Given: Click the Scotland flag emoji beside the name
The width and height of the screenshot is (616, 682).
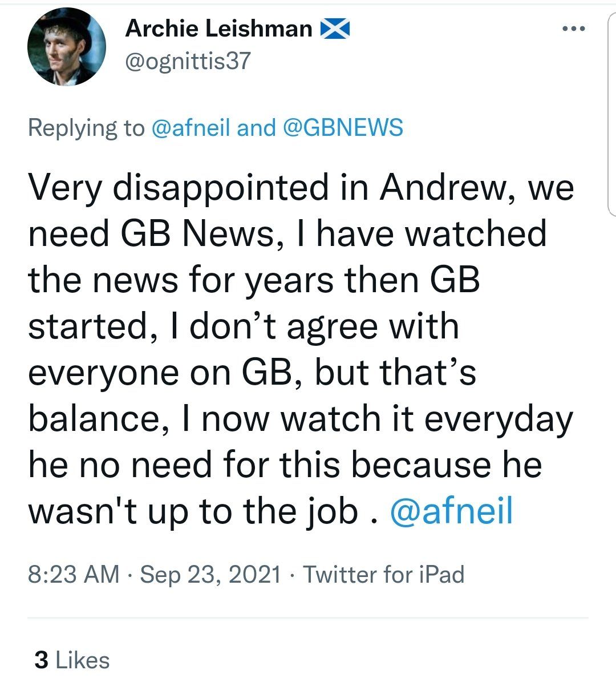Looking at the screenshot, I should tap(335, 29).
